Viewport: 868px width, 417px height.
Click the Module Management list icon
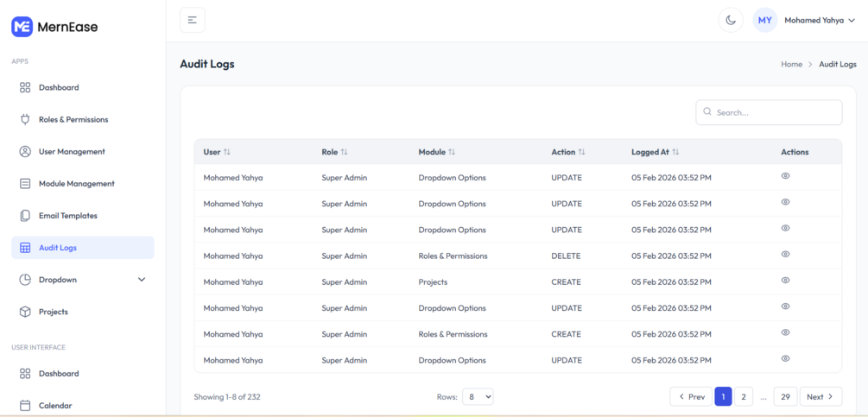point(25,184)
